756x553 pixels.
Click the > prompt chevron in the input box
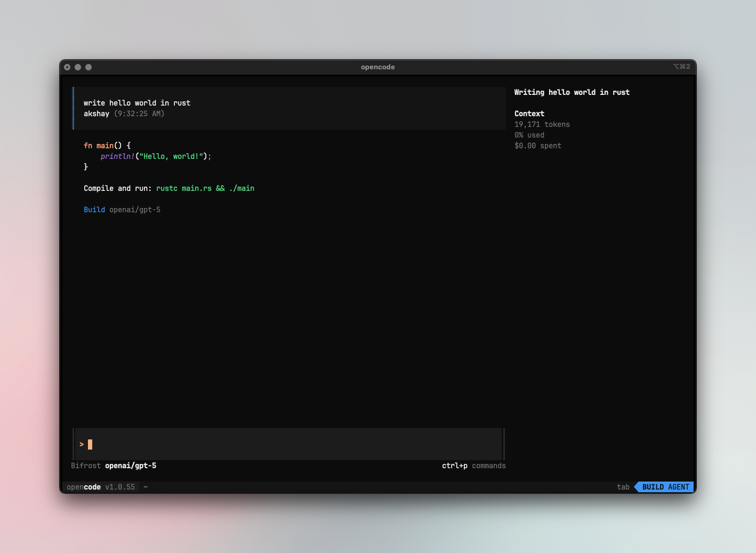(x=82, y=444)
